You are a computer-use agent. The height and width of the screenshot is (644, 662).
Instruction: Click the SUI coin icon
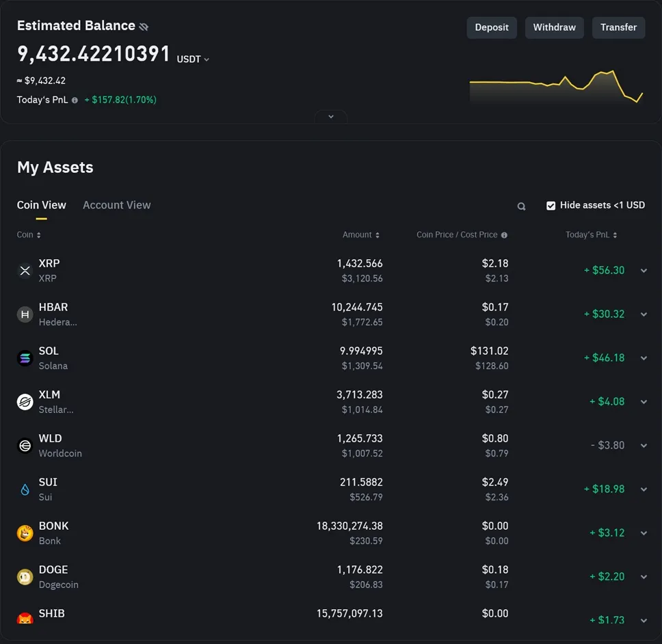pyautogui.click(x=25, y=489)
